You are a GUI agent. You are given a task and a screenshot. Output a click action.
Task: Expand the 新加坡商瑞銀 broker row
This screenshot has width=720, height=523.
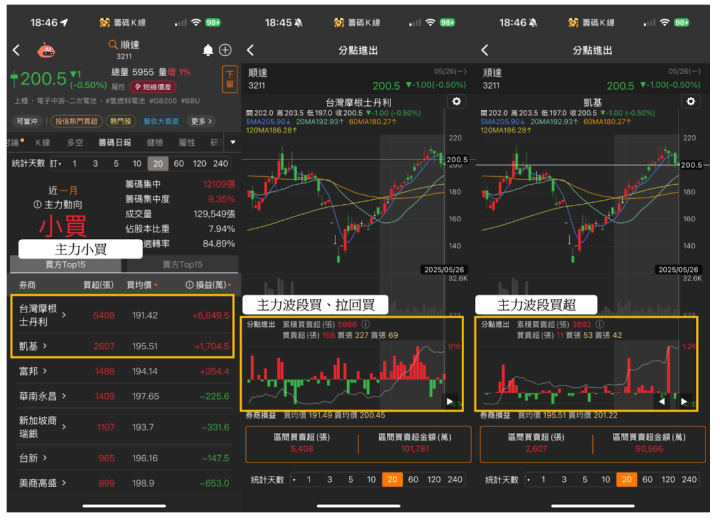[124, 427]
